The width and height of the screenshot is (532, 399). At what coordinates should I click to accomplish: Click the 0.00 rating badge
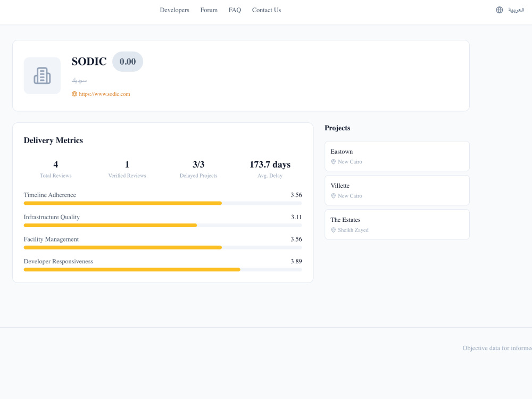point(128,62)
